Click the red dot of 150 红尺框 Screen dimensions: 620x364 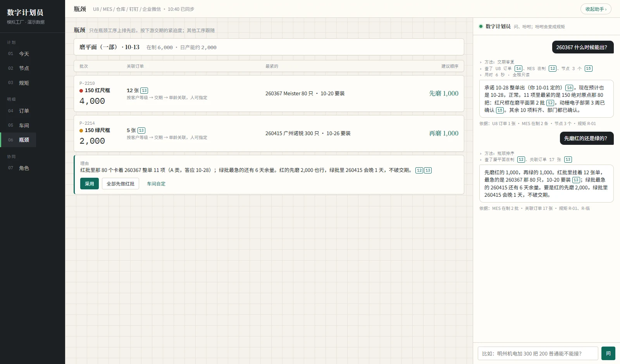click(x=81, y=91)
